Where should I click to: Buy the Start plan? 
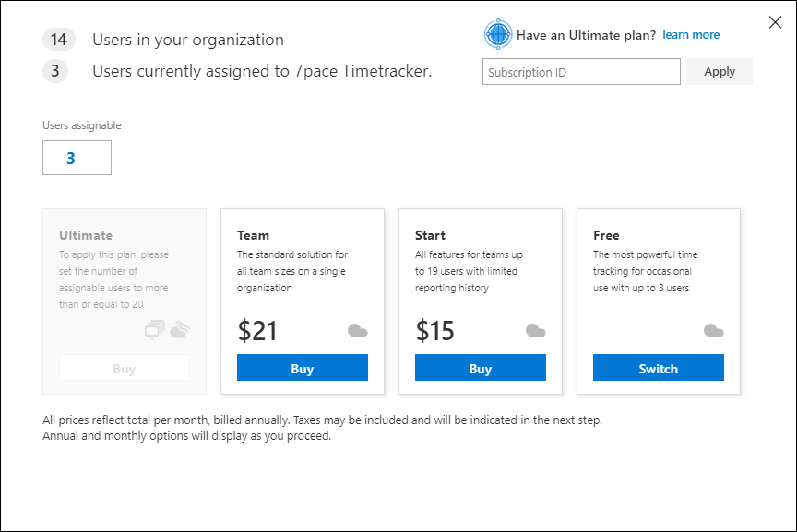481,368
